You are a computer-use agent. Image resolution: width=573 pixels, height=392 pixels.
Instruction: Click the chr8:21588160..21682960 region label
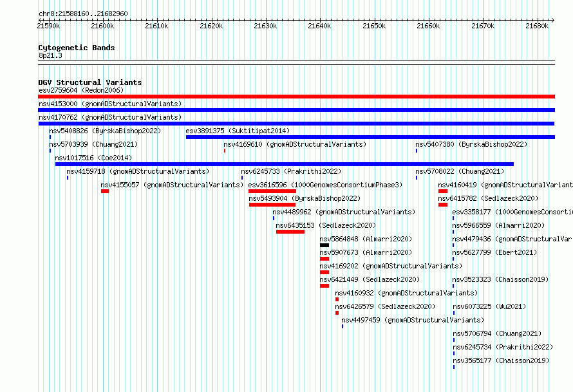[83, 14]
